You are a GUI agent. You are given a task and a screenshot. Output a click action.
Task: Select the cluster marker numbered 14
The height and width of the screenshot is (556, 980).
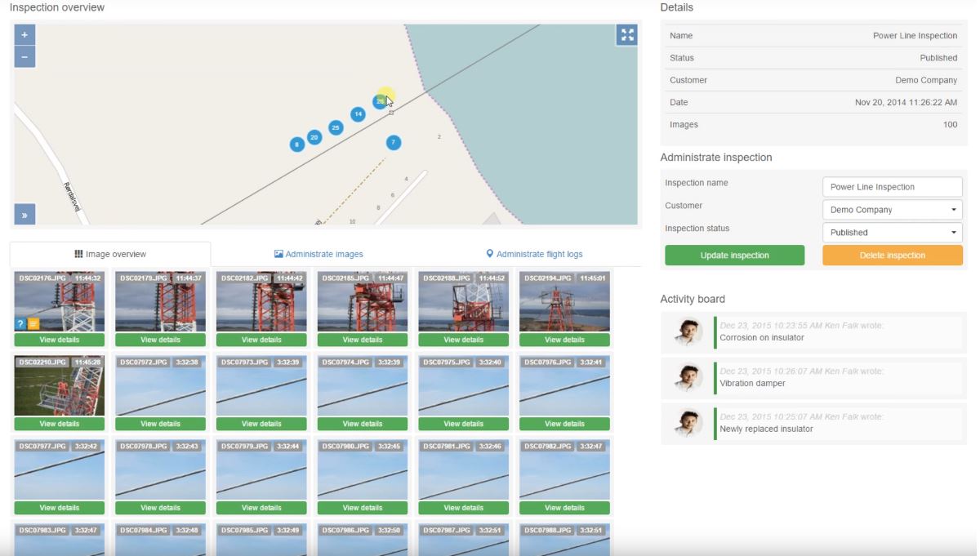(x=358, y=114)
